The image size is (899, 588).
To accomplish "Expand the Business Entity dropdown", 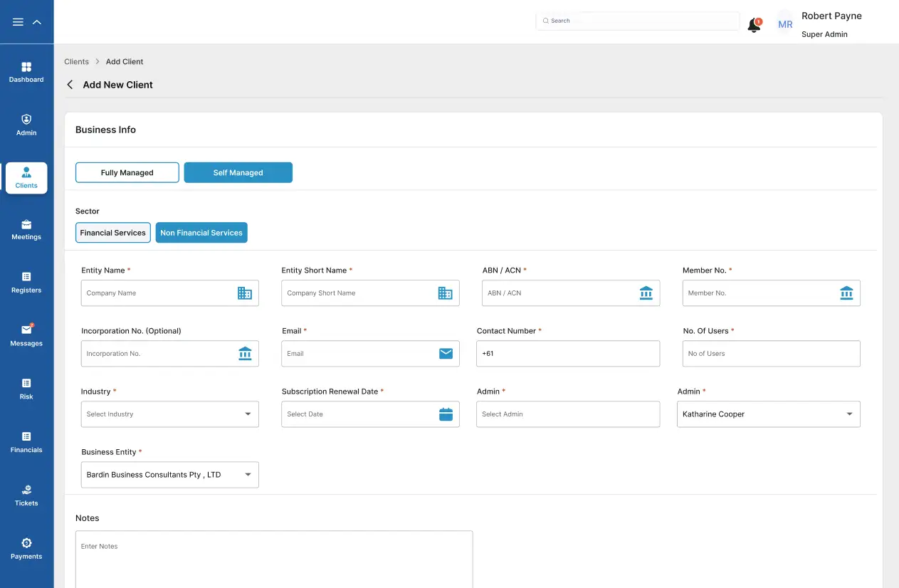I will tap(170, 475).
